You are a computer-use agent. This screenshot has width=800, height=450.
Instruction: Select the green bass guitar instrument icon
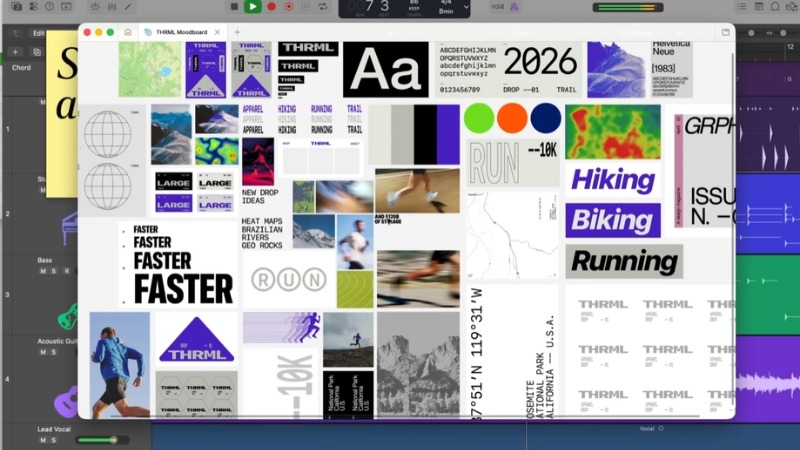[67, 318]
